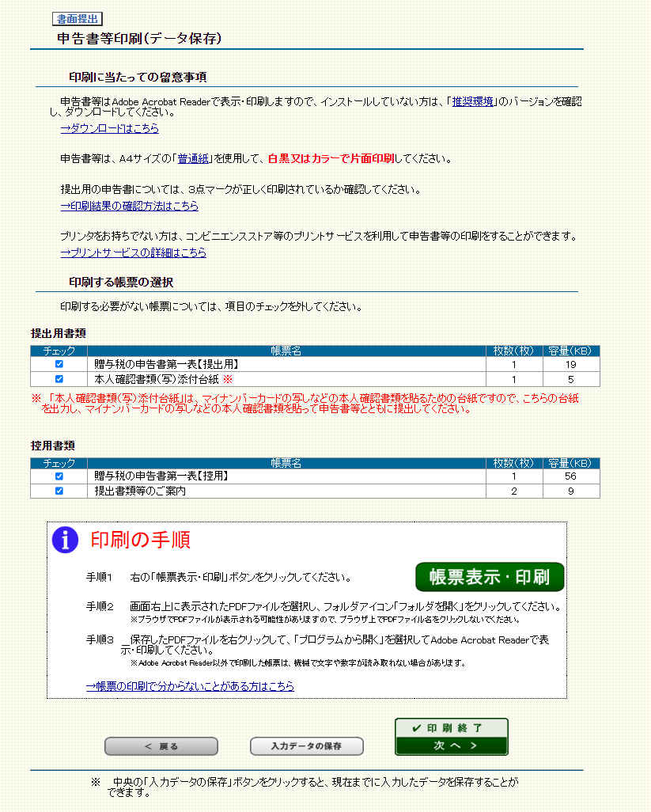Click 入力データの保存 button

coord(306,746)
